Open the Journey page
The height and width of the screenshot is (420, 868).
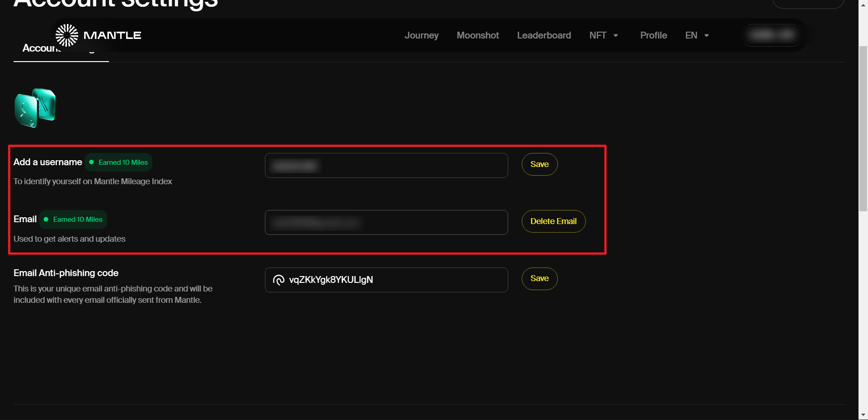pyautogui.click(x=421, y=35)
